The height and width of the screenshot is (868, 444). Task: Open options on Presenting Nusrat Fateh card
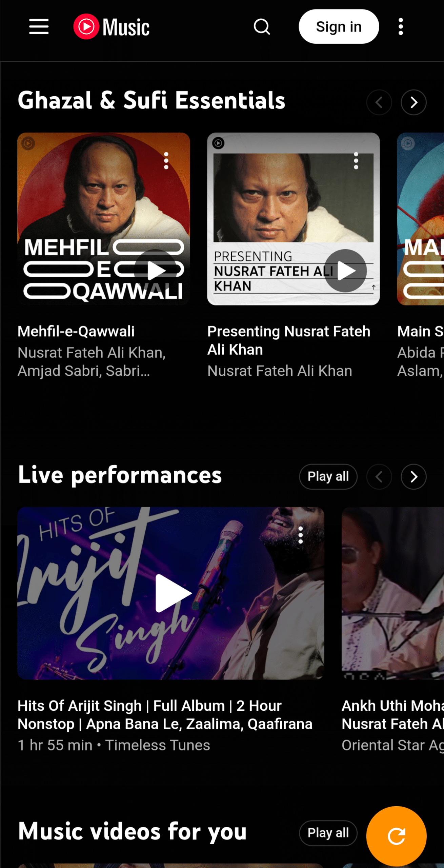click(x=356, y=161)
